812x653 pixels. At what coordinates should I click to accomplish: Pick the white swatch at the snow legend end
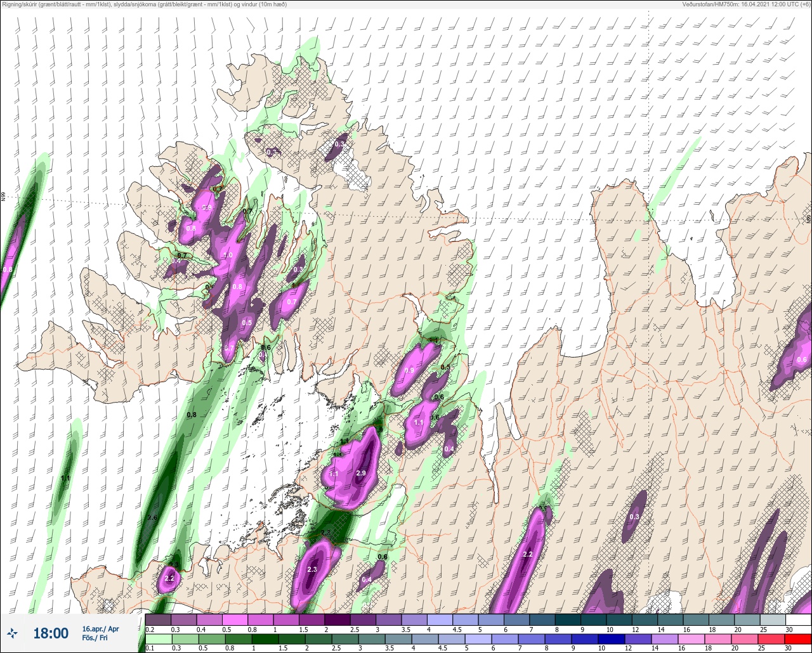[x=799, y=619]
